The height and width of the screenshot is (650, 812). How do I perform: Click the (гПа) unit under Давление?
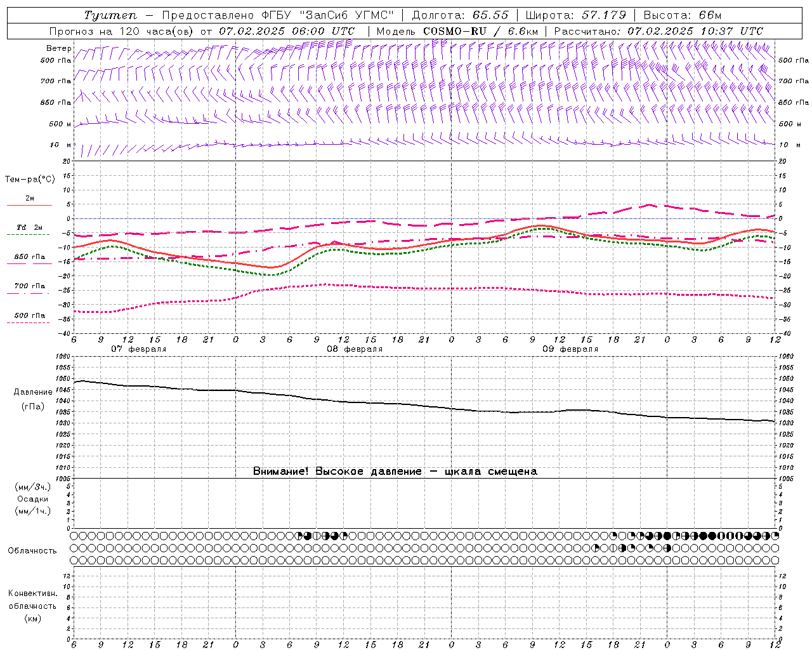pos(33,407)
